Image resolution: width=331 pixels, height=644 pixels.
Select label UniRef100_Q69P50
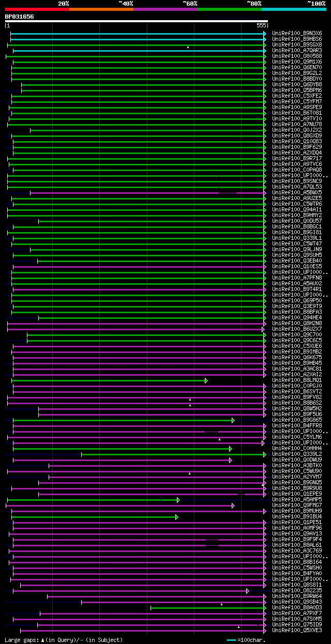pos(297,300)
